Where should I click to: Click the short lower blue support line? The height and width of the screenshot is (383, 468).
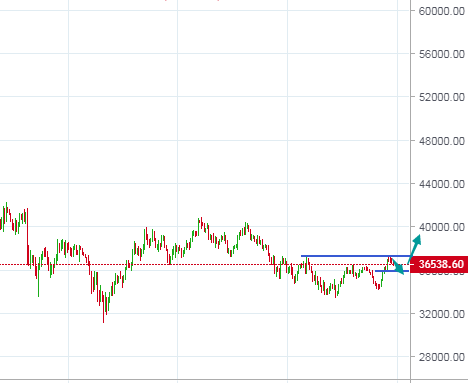tap(392, 271)
